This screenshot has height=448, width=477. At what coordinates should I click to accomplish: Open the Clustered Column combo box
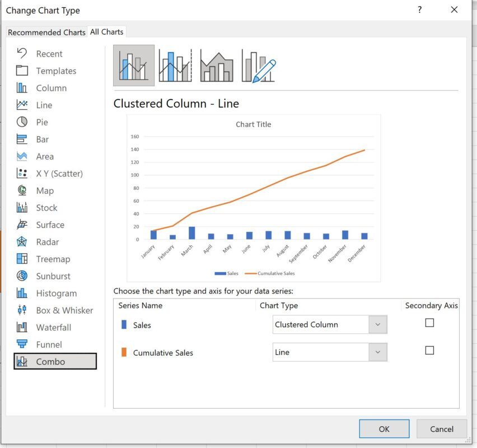pyautogui.click(x=330, y=324)
